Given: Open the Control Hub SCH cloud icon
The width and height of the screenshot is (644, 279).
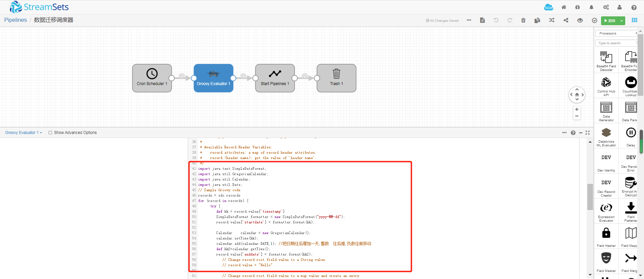Looking at the screenshot, I should coord(549,7).
